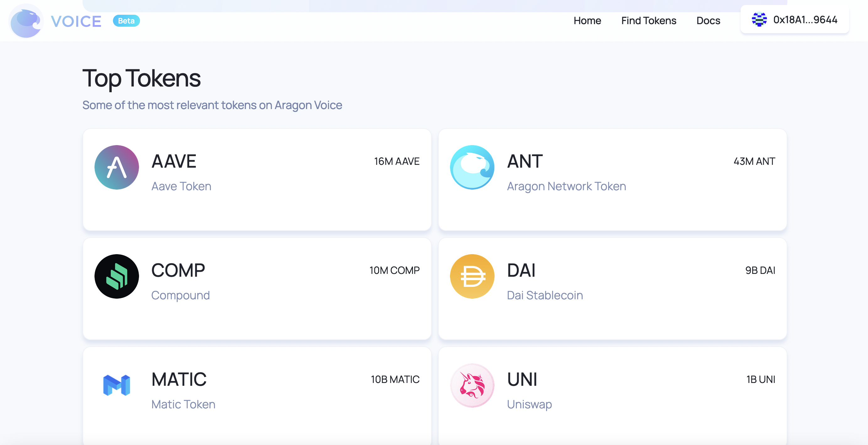Click the Aragon Voice eagle logo
868x445 pixels.
(26, 21)
